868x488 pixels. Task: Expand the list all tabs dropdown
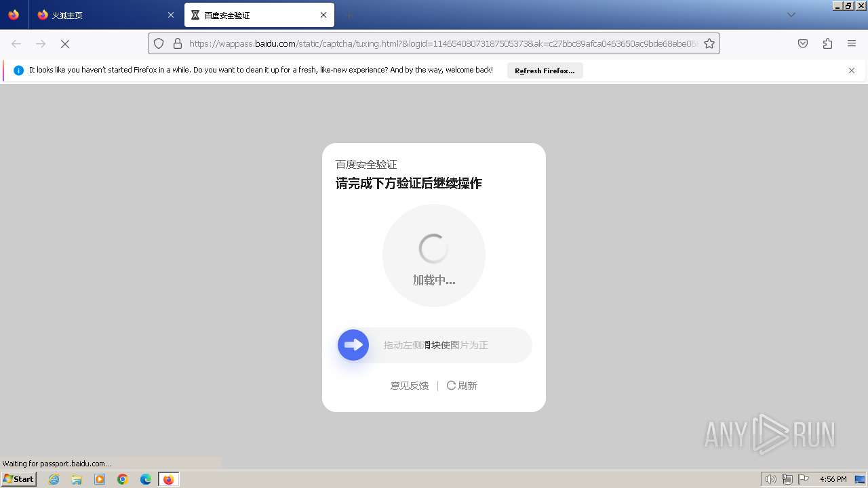791,15
